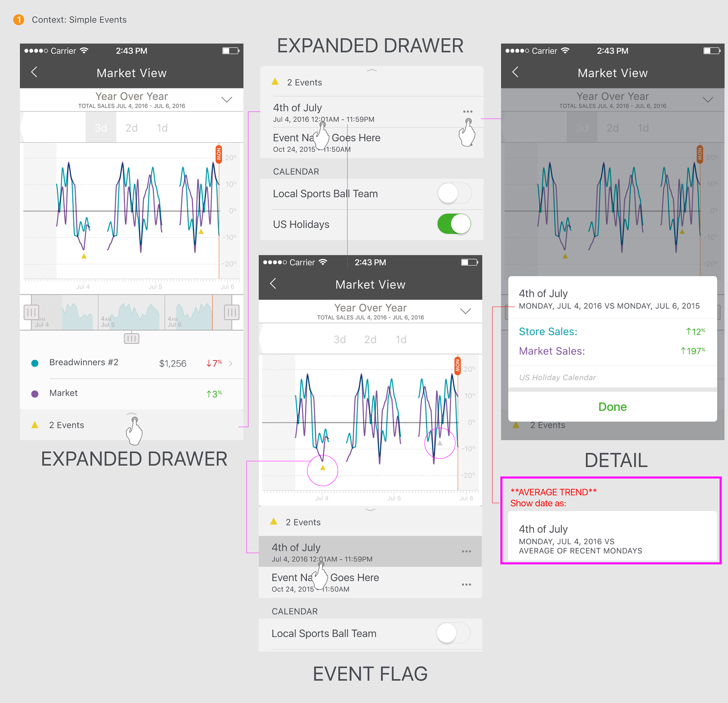Image resolution: width=728 pixels, height=703 pixels.
Task: Click yellow triangle beside 2 Events in left screen
Action: pyautogui.click(x=35, y=425)
